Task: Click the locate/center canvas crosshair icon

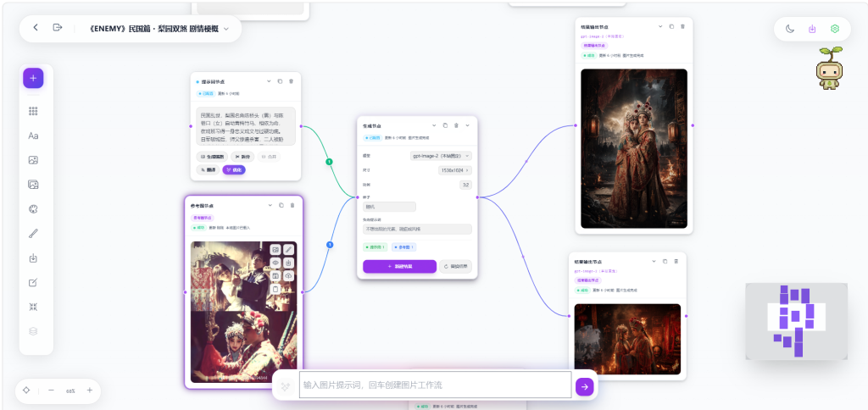Action: (x=26, y=390)
